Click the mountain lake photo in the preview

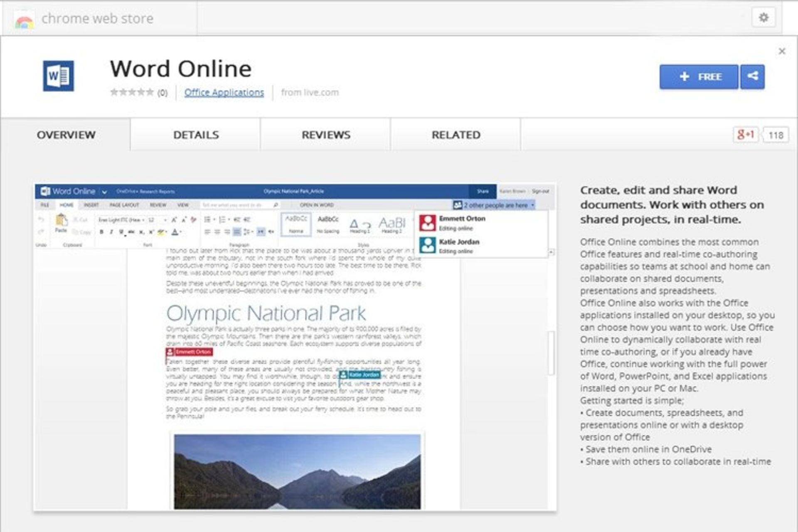pos(297,472)
